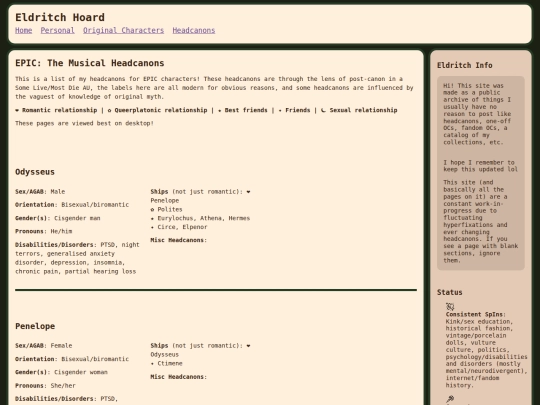The height and width of the screenshot is (405, 540).
Task: Click the moon symbol before Sexual relationship
Action: click(323, 110)
